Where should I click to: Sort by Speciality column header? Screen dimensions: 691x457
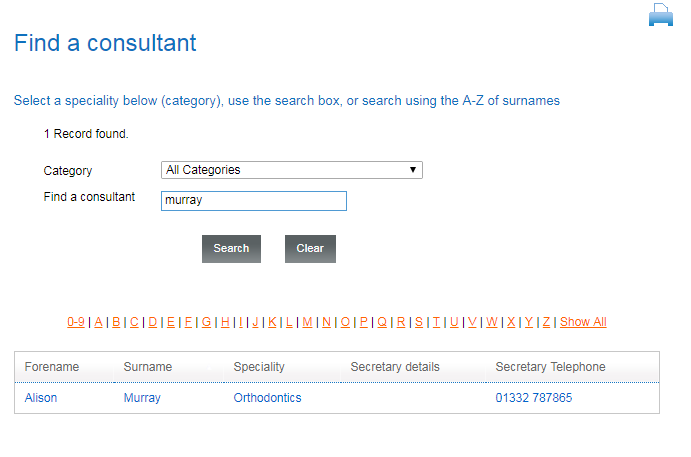259,367
